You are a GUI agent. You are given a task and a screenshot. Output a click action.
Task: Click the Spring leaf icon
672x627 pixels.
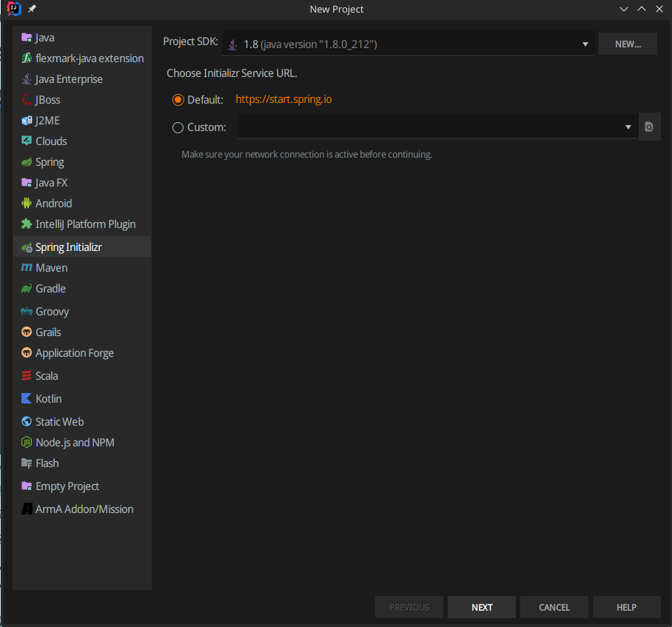coord(27,162)
